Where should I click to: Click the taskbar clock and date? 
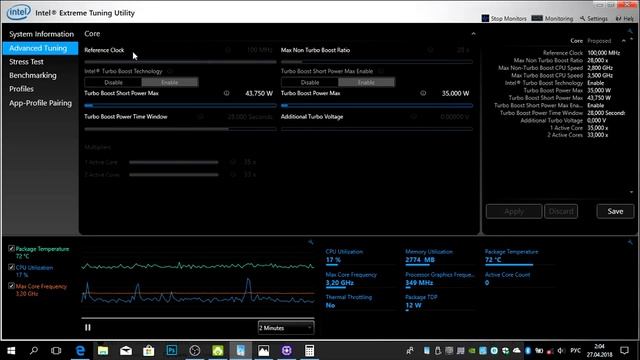click(599, 351)
